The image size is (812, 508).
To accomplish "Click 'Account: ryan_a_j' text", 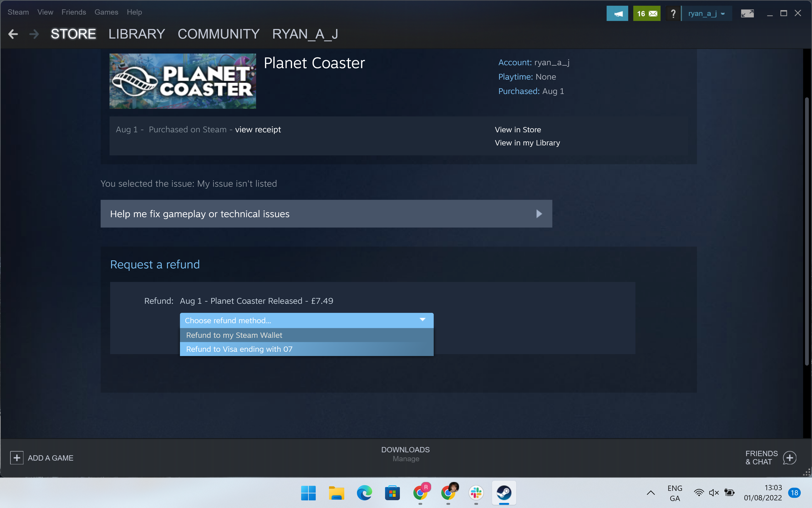I will [x=534, y=62].
